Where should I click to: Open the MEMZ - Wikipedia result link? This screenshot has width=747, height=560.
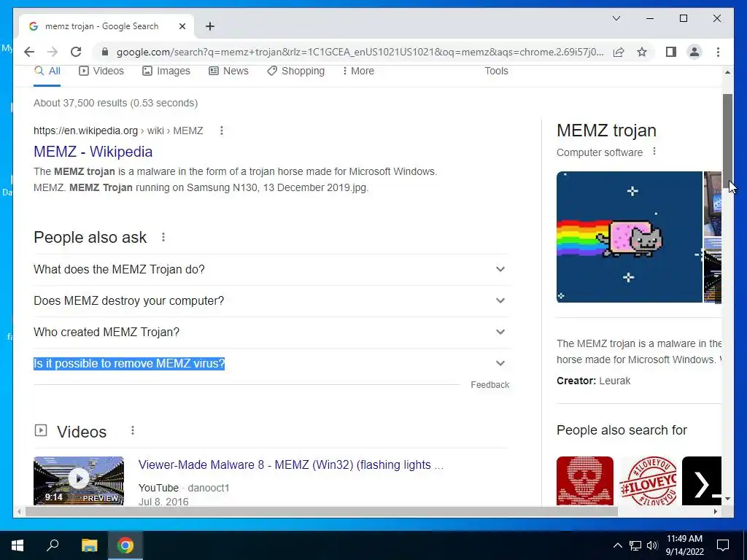[93, 152]
